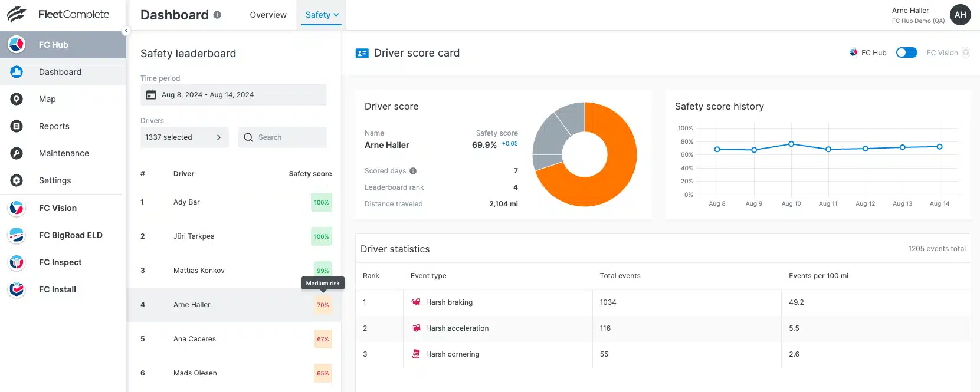Click the Dashboard info icon

tap(217, 15)
